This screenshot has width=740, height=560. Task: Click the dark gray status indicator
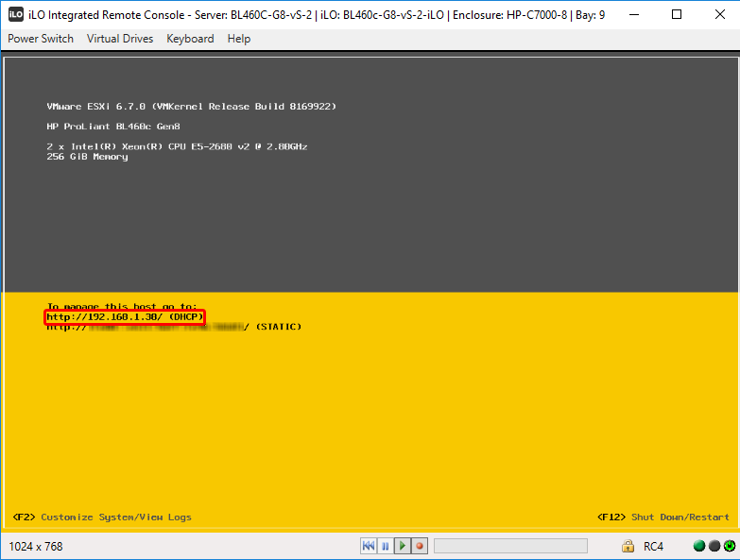[714, 546]
